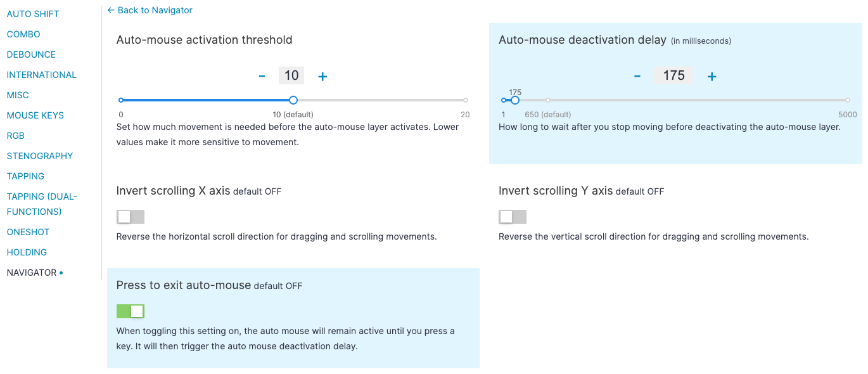
Task: Click the activation threshold slider handle
Action: pyautogui.click(x=293, y=100)
